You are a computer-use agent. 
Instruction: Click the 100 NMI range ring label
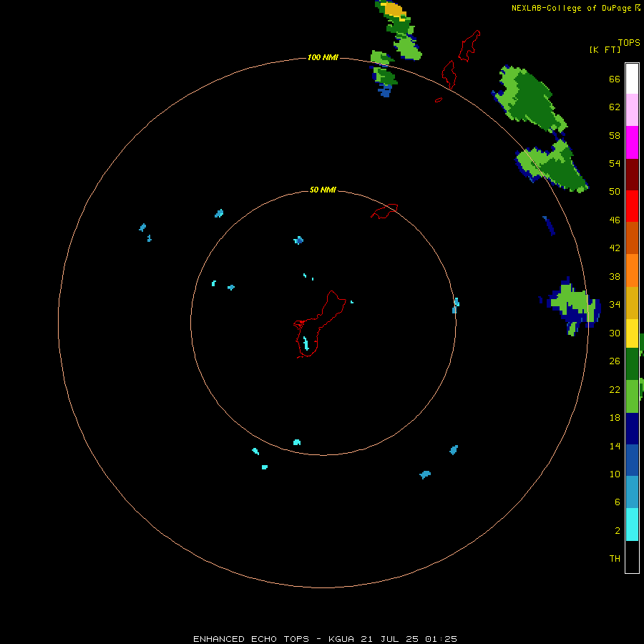[x=323, y=57]
